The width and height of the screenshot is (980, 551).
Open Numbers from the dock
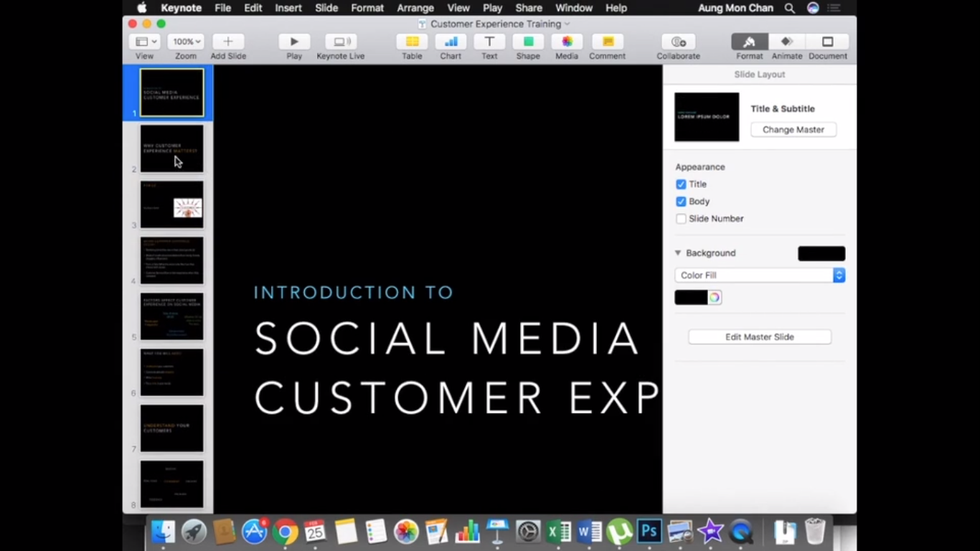click(x=467, y=532)
